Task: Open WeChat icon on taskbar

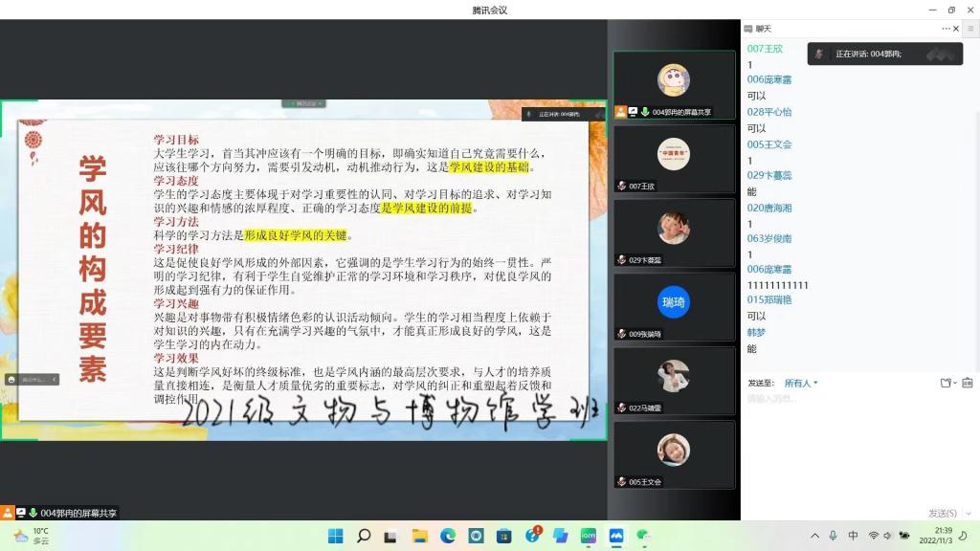Action: point(643,536)
